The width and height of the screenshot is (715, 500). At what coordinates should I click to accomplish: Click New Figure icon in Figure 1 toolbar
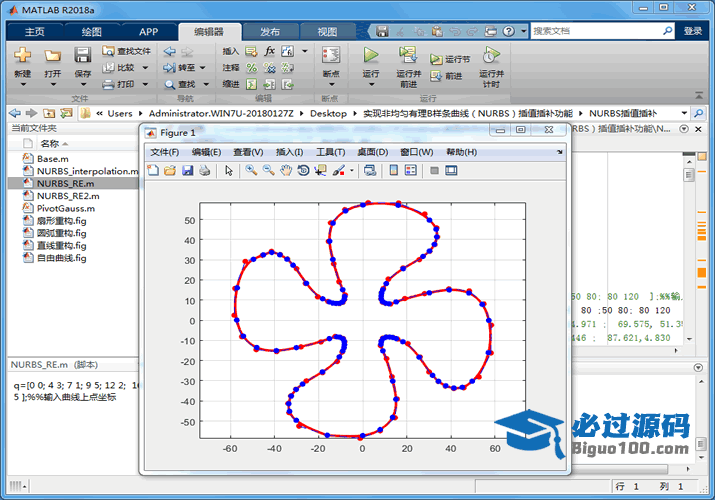pyautogui.click(x=153, y=170)
